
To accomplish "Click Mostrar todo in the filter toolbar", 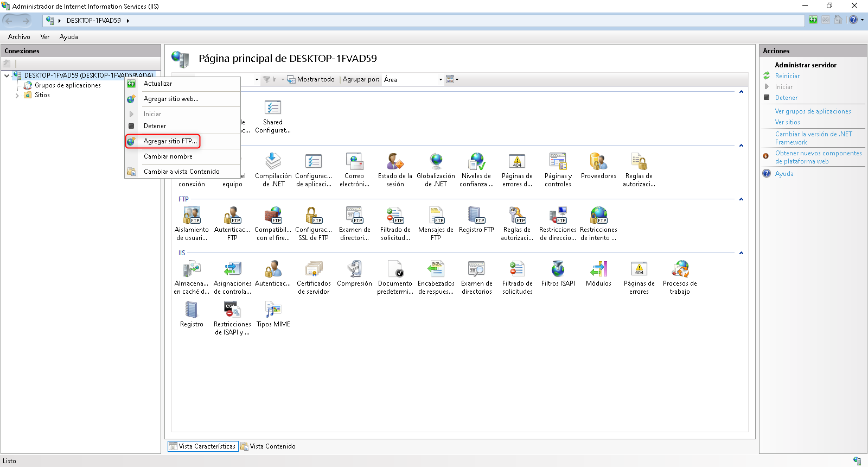I will click(x=311, y=79).
